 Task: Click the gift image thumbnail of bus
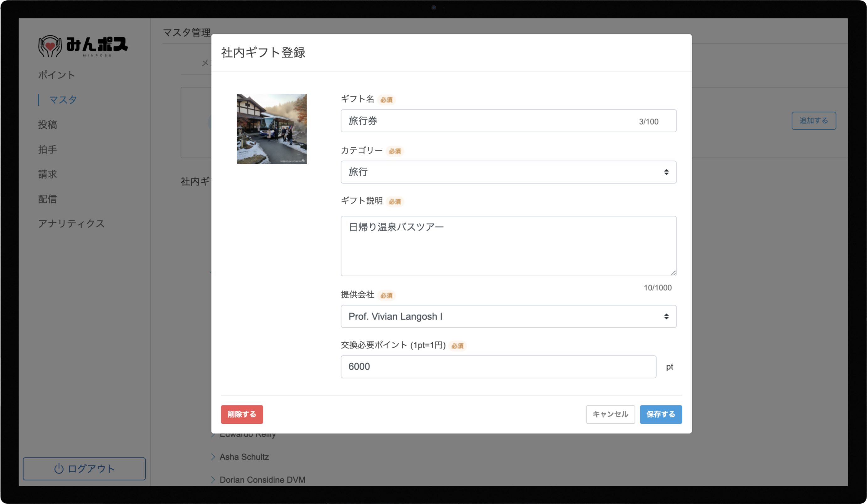pos(271,129)
